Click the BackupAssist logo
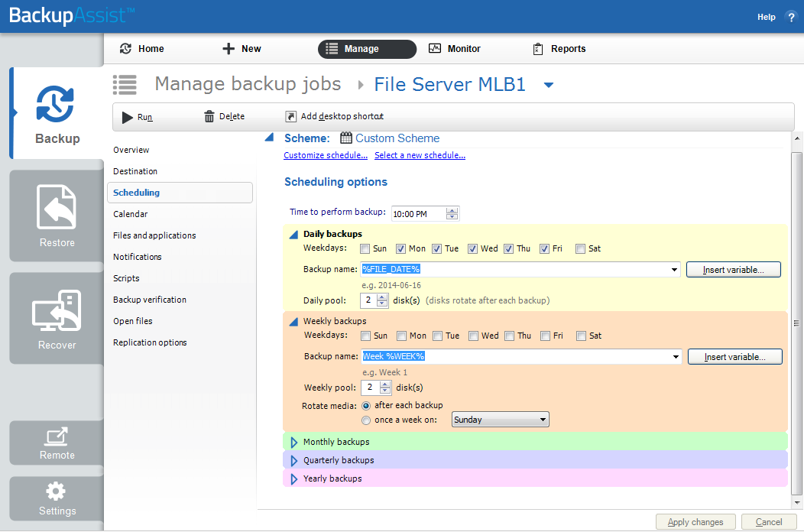804x532 pixels. (x=71, y=15)
